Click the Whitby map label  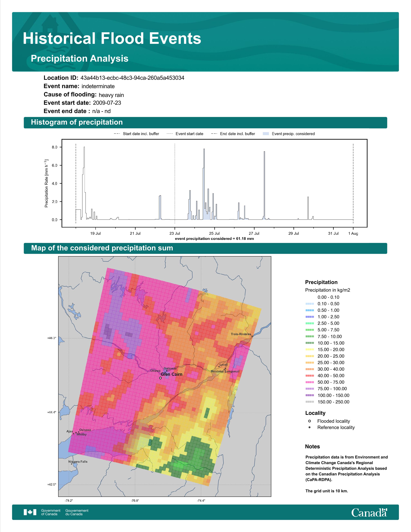(82, 434)
